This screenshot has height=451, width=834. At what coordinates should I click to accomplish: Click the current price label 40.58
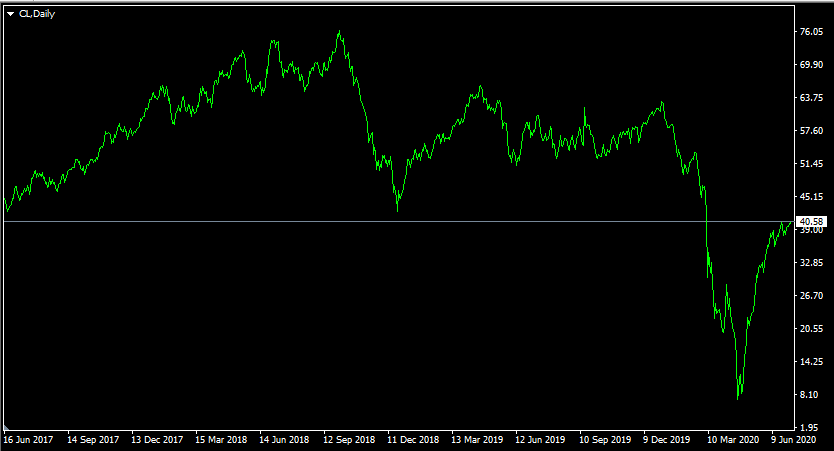[811, 221]
